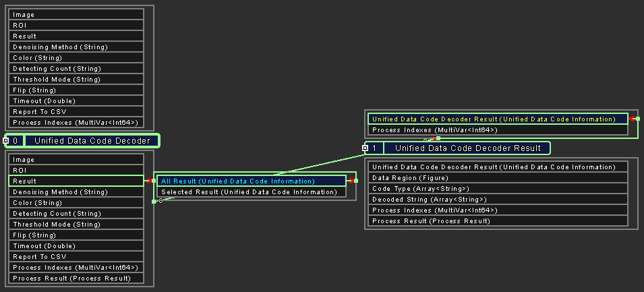This screenshot has width=644, height=292.
Task: Select Process Indexes input of node 1
Action: (498, 129)
